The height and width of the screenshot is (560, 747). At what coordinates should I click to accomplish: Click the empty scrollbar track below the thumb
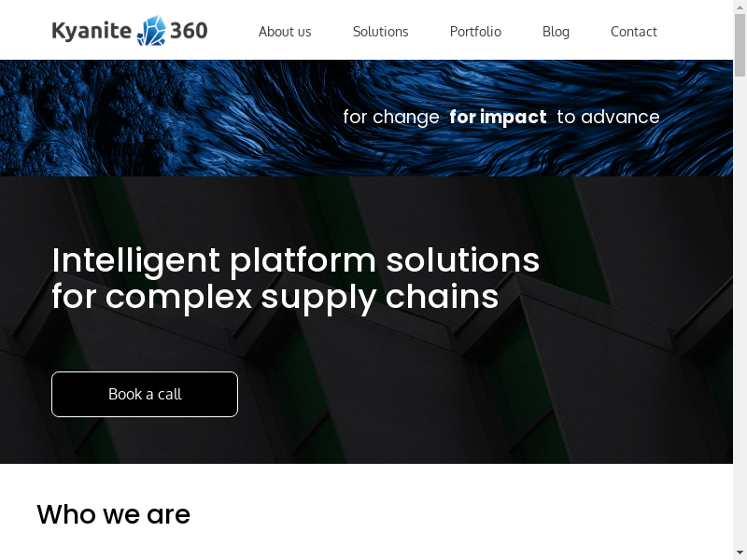click(740, 310)
